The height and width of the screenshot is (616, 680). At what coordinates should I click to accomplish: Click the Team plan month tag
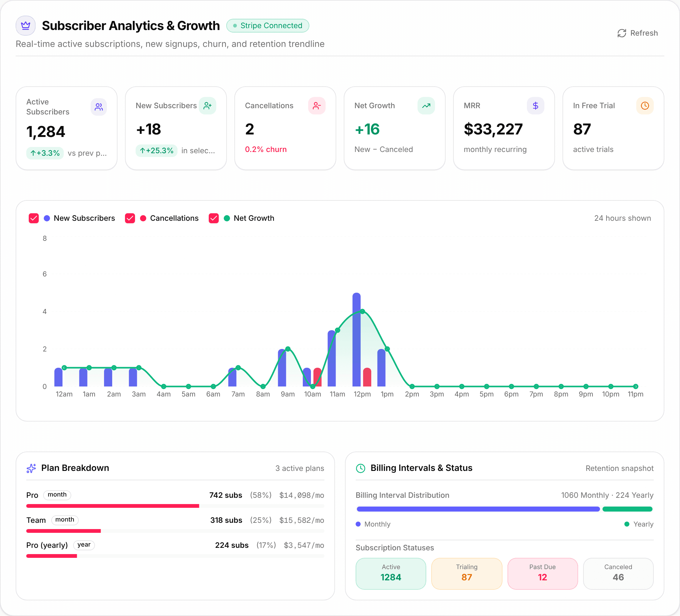pos(65,520)
